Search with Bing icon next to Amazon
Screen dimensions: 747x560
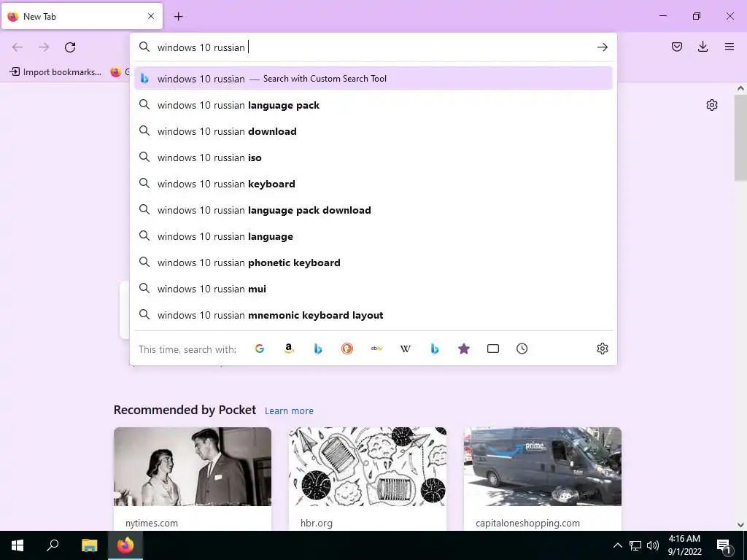(x=318, y=349)
